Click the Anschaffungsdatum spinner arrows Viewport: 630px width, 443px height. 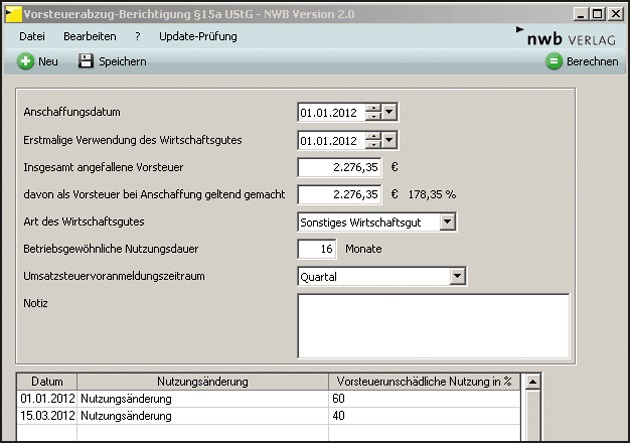(x=373, y=112)
